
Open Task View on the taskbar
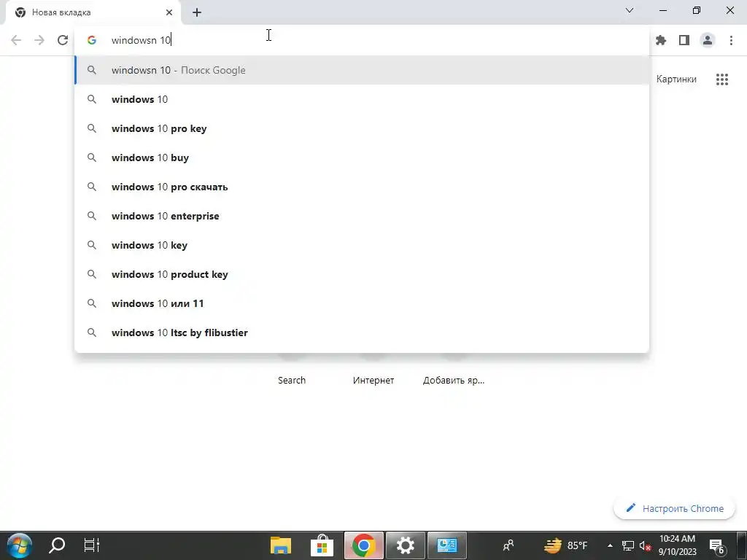[91, 545]
